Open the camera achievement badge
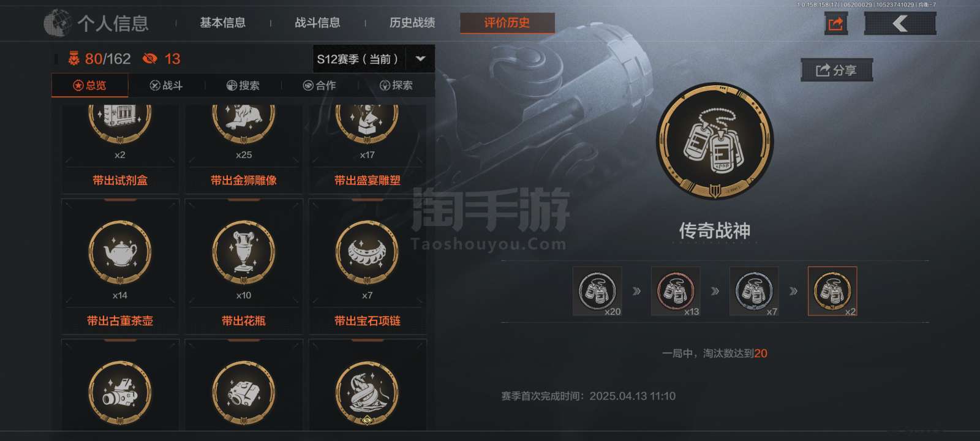Image resolution: width=980 pixels, height=441 pixels. [120, 386]
